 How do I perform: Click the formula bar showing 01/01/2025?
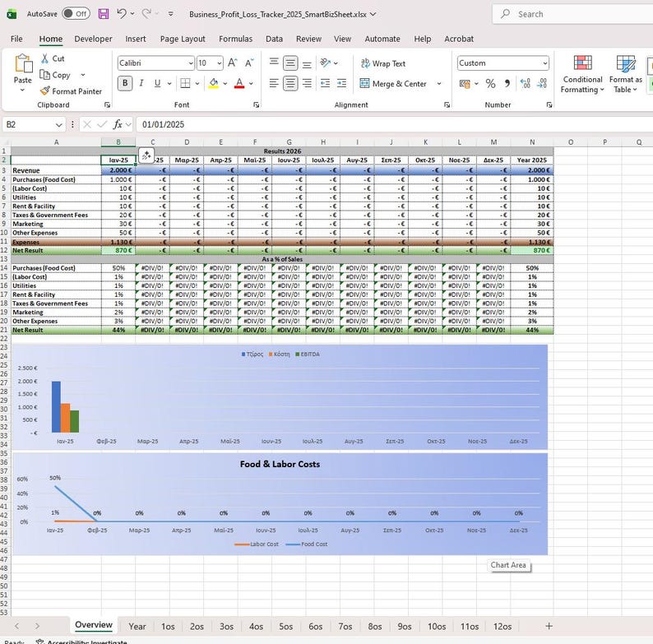tap(394, 124)
